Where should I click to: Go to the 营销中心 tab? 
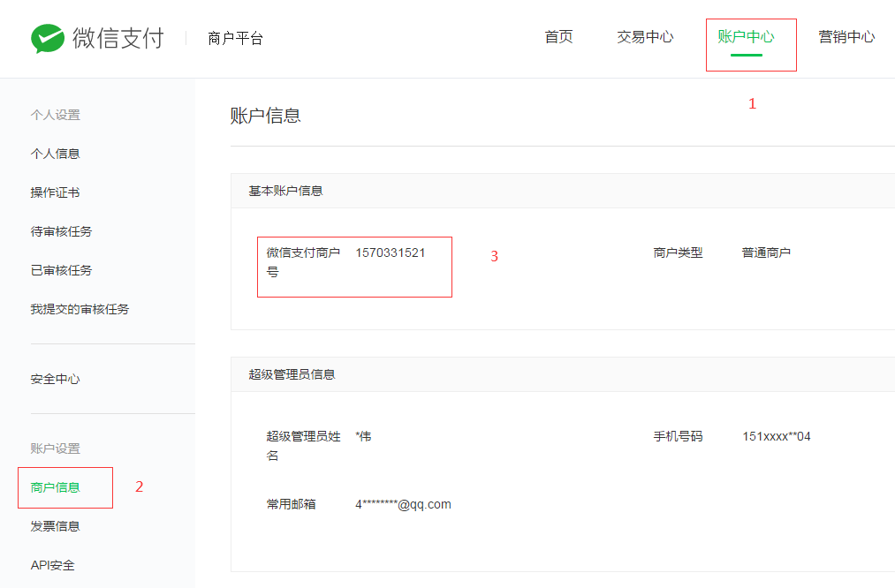coord(846,37)
